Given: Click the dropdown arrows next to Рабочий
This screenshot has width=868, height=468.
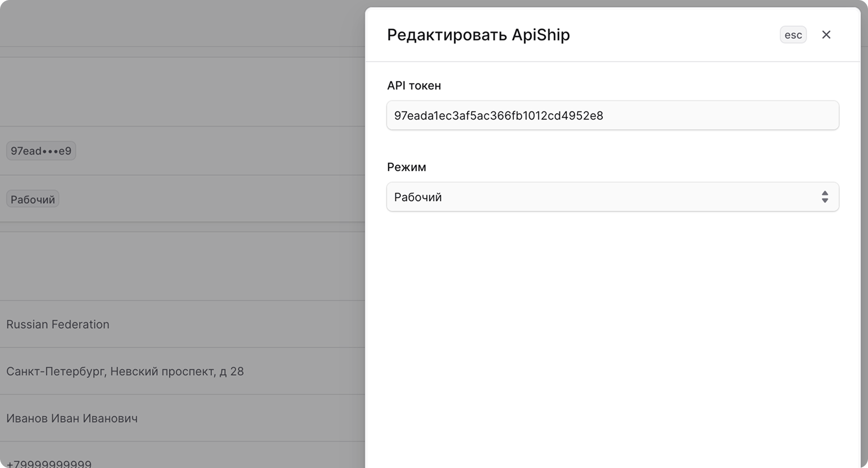Looking at the screenshot, I should pyautogui.click(x=825, y=197).
